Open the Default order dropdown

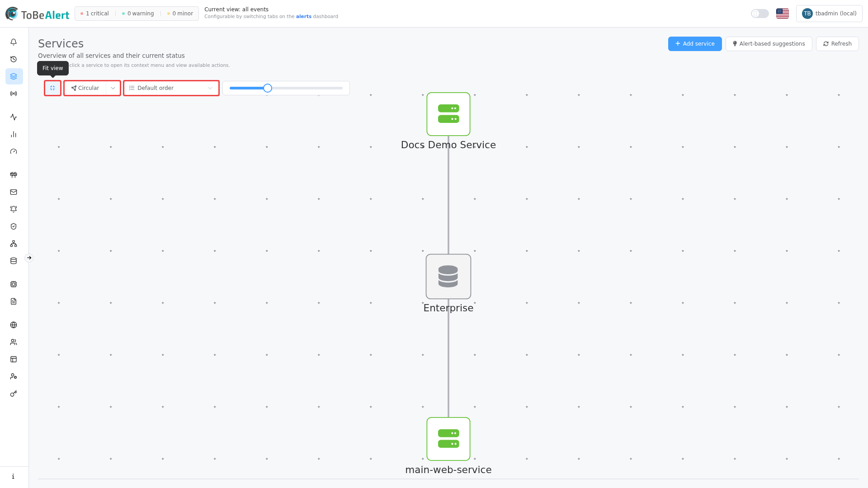click(x=171, y=88)
